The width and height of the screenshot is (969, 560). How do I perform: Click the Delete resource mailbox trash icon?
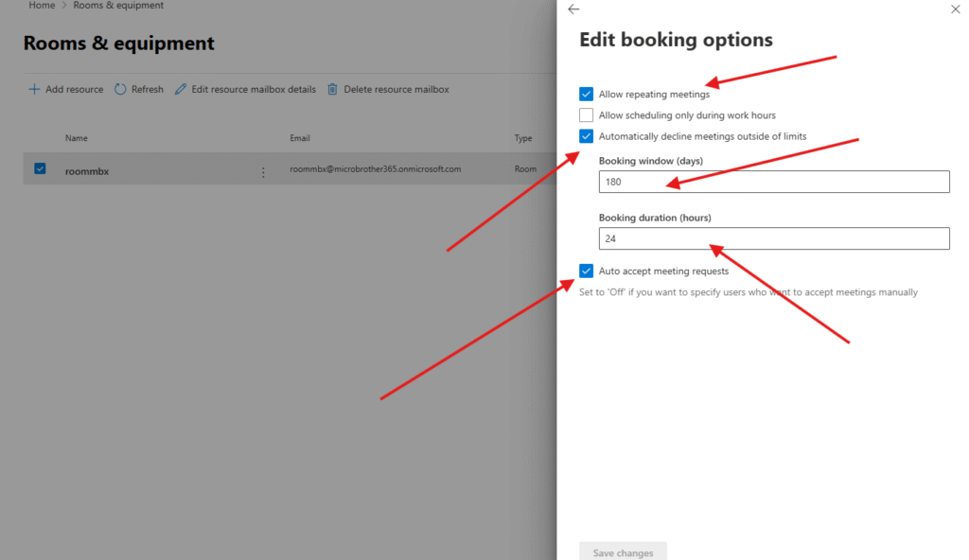pos(332,90)
